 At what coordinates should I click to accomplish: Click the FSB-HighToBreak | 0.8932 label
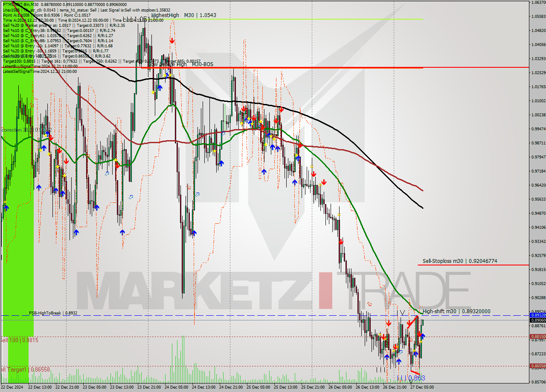pos(53,313)
